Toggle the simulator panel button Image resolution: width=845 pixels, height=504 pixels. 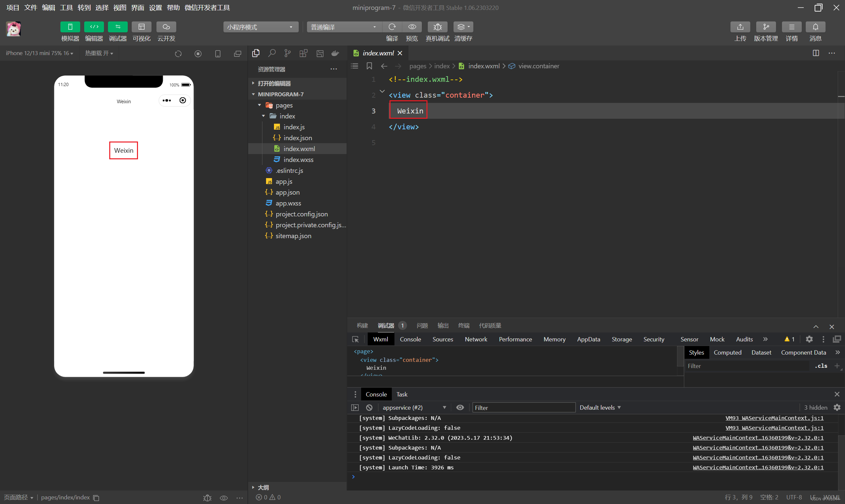[x=70, y=27]
